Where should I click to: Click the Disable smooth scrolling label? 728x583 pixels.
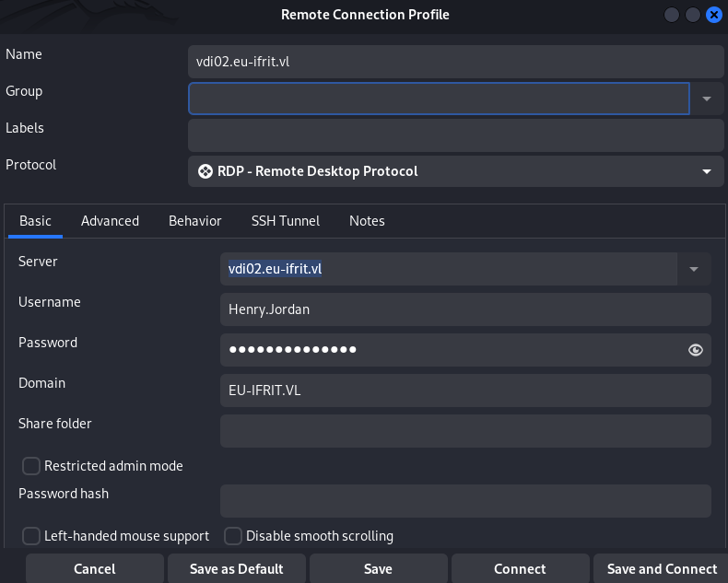pyautogui.click(x=320, y=536)
